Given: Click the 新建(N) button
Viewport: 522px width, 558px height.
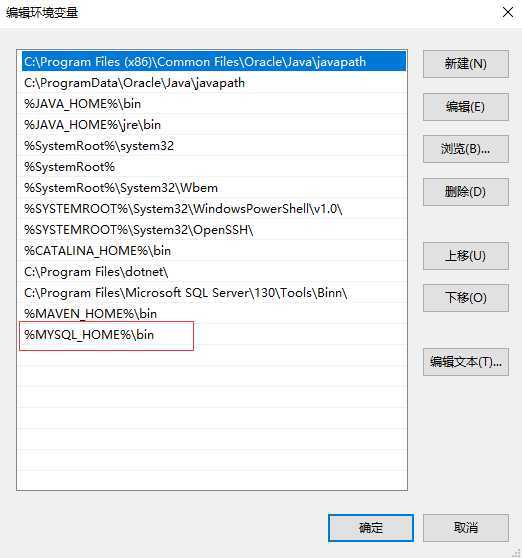Looking at the screenshot, I should 466,64.
